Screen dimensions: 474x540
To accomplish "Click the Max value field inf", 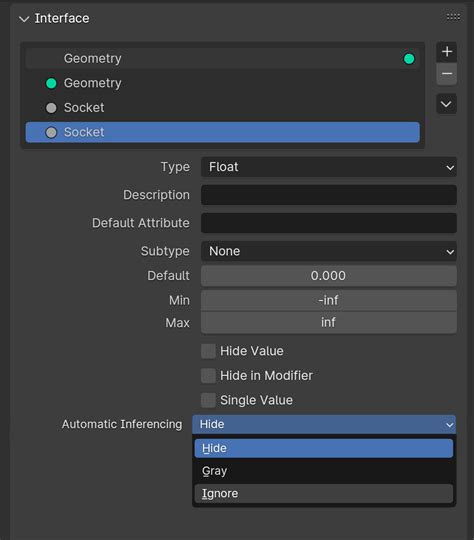I will [x=329, y=323].
